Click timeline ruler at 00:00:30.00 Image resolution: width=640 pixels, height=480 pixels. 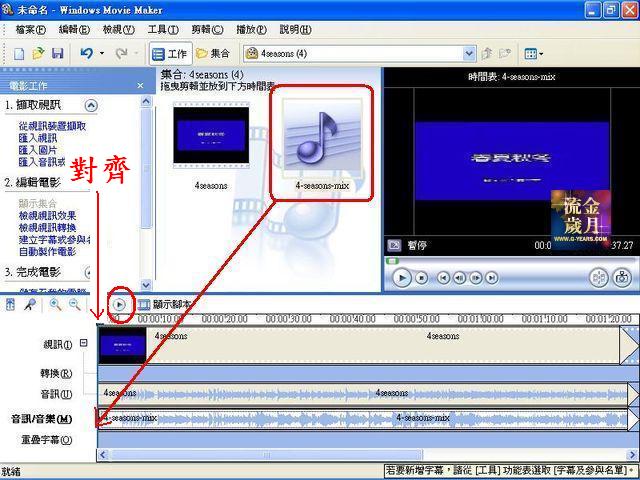point(289,319)
